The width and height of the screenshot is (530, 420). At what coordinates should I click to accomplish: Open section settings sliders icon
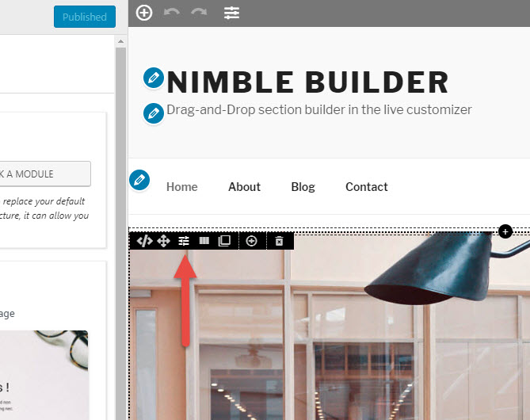click(184, 241)
